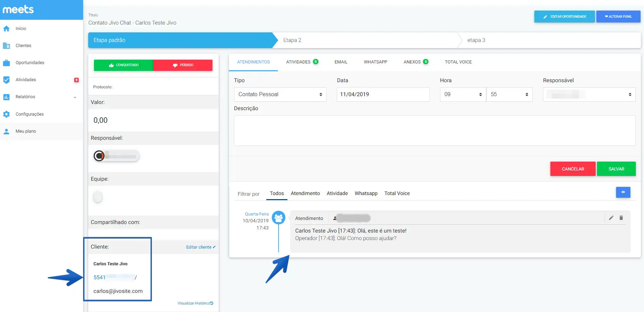Switch to the WHATSAPP tab
Screen dimensions: 644x312
(375, 62)
